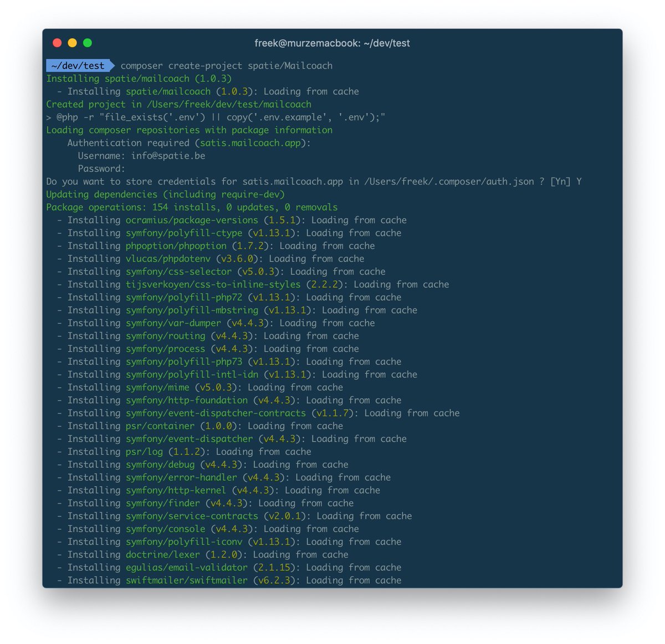Click the ~/dev/test prompt segment
This screenshot has width=665, height=644.
pyautogui.click(x=78, y=65)
